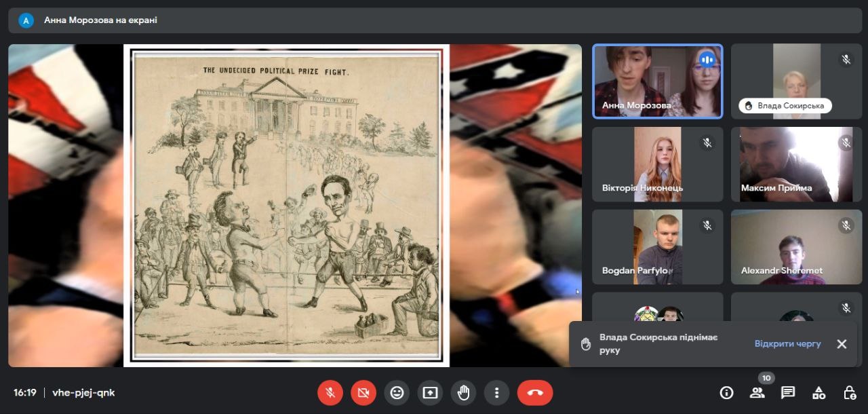Select Влада Сокирська's video tile
This screenshot has width=868, height=414.
797,81
